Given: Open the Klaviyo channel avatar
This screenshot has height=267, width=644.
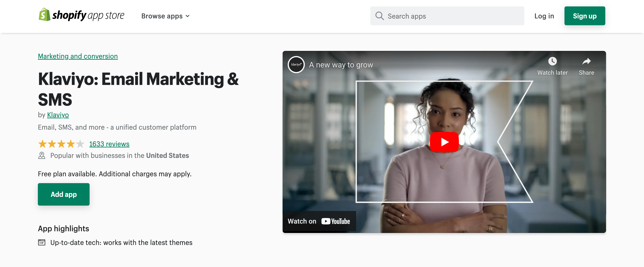Looking at the screenshot, I should [296, 65].
